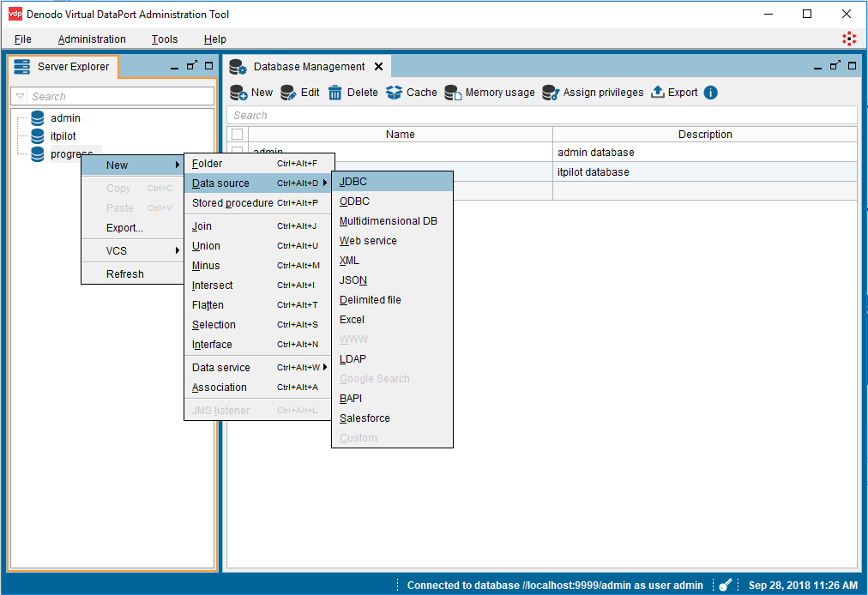Click the Edit button in the toolbar

click(x=300, y=92)
